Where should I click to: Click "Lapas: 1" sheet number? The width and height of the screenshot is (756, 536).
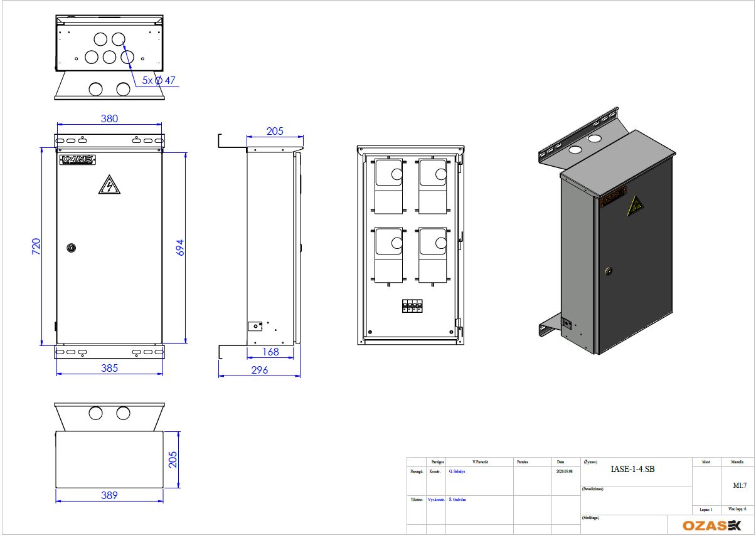coord(706,510)
